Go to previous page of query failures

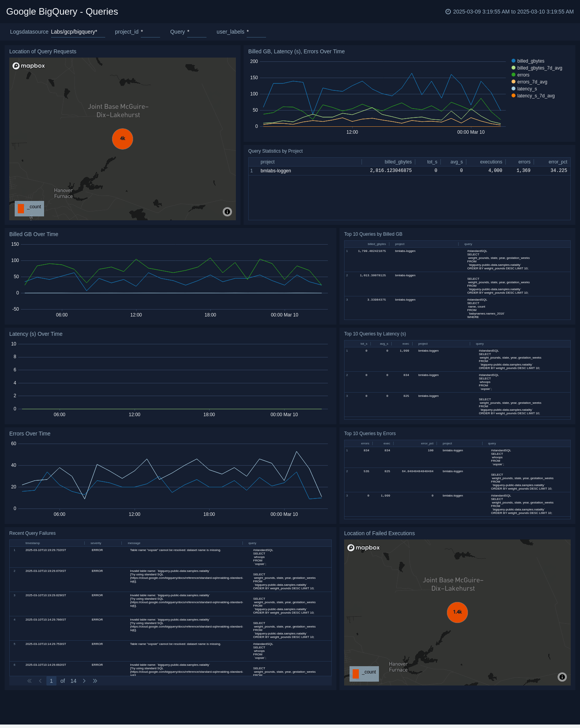point(40,681)
